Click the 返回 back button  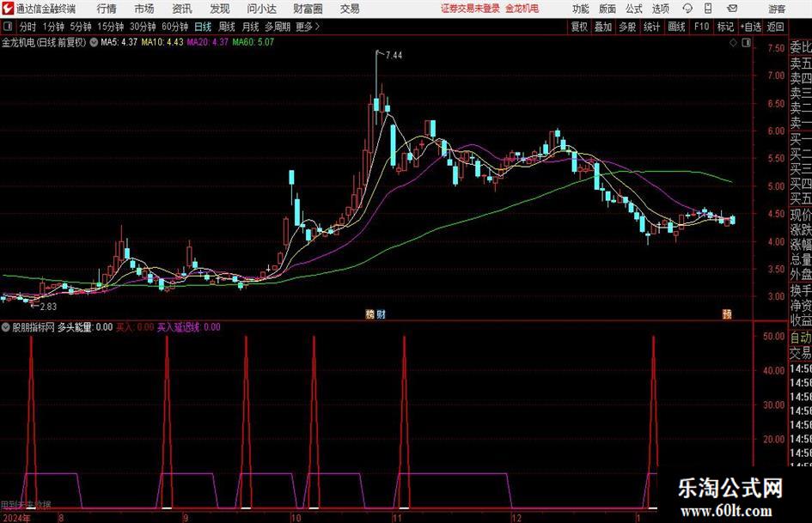(x=775, y=27)
